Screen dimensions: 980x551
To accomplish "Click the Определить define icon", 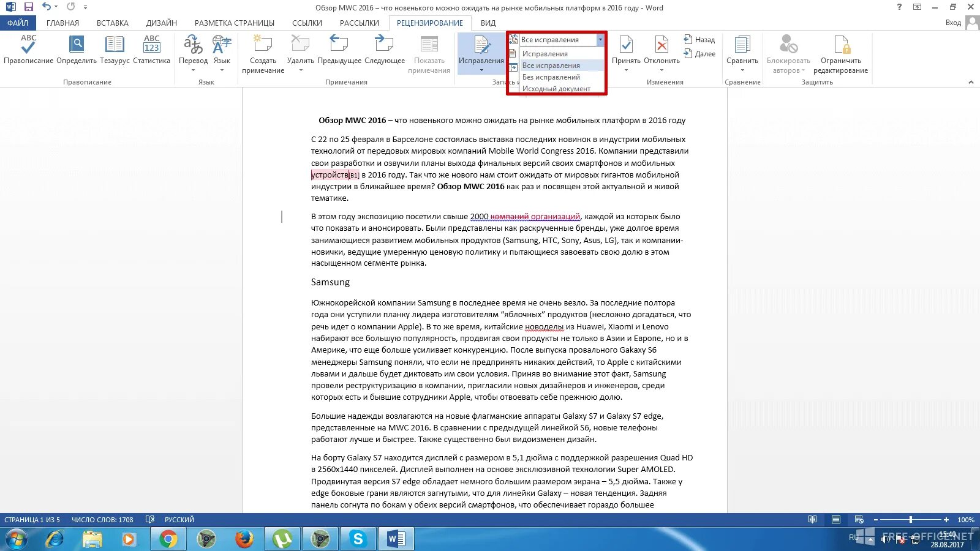I will pyautogui.click(x=77, y=49).
